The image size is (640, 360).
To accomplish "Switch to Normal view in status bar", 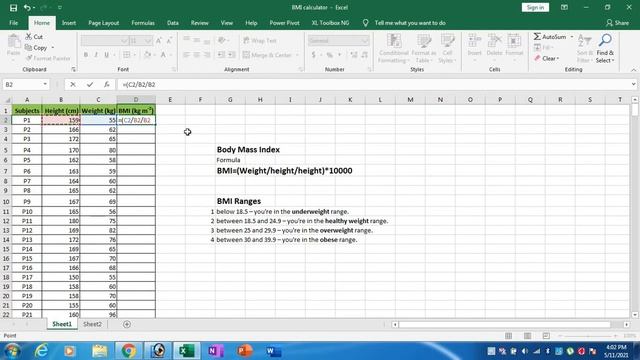I will pyautogui.click(x=509, y=336).
